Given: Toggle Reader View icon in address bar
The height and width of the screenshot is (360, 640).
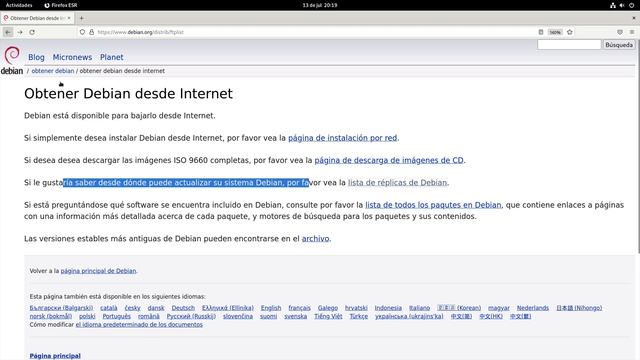Looking at the screenshot, I should pos(541,32).
